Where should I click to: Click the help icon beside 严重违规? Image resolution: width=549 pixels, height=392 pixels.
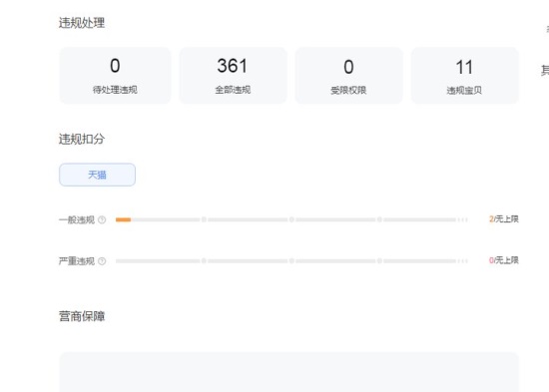click(102, 261)
